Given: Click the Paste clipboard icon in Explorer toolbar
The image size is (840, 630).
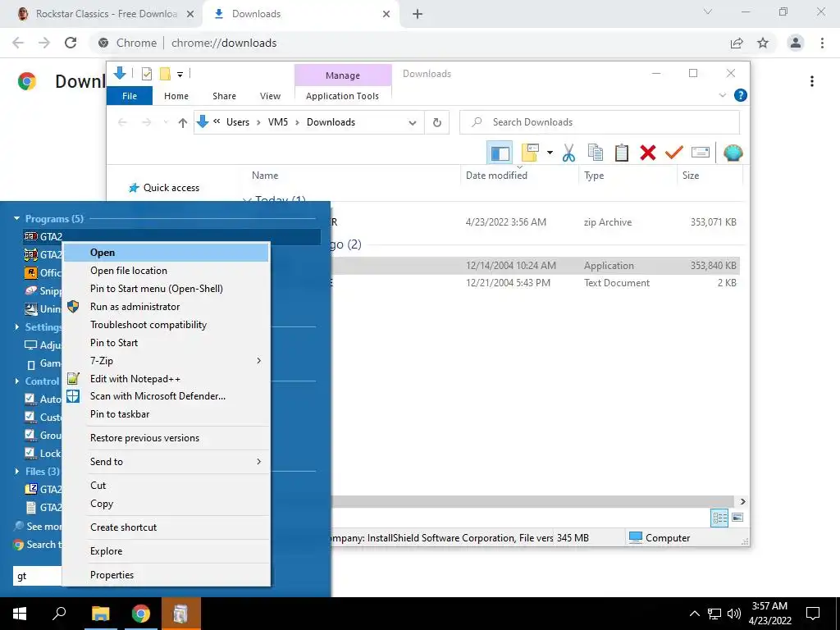Looking at the screenshot, I should [622, 153].
